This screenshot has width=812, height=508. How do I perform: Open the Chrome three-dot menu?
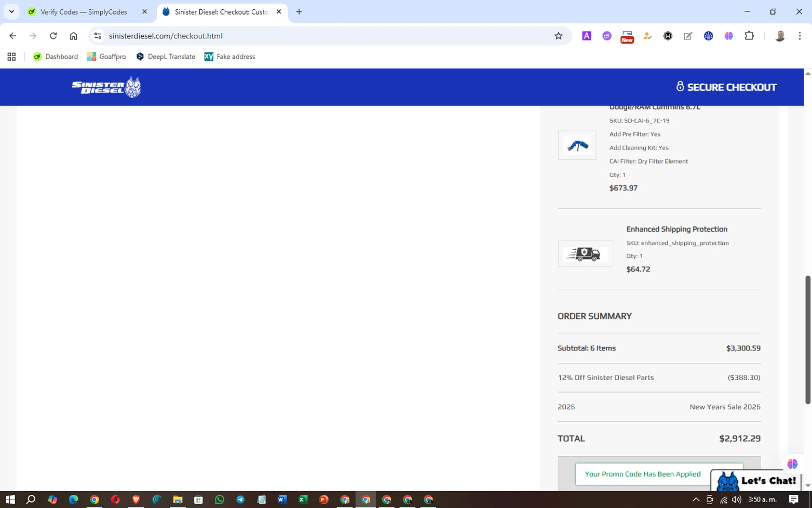tap(800, 36)
